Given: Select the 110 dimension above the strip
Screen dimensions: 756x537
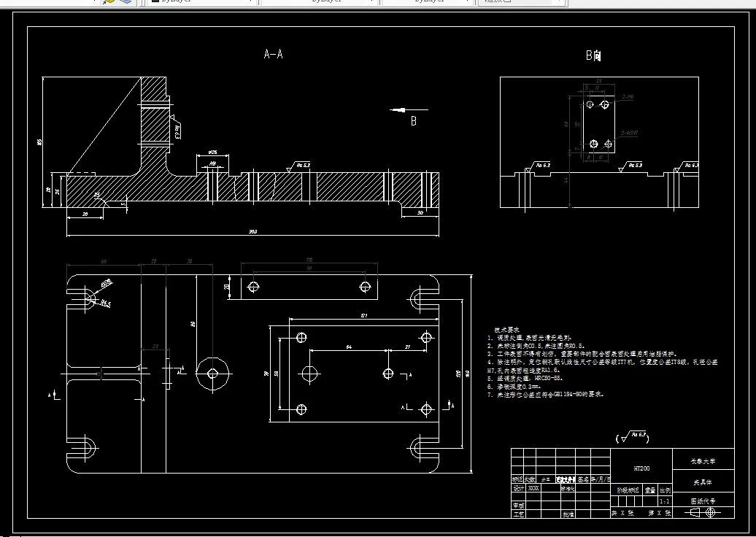Looking at the screenshot, I should 309,260.
